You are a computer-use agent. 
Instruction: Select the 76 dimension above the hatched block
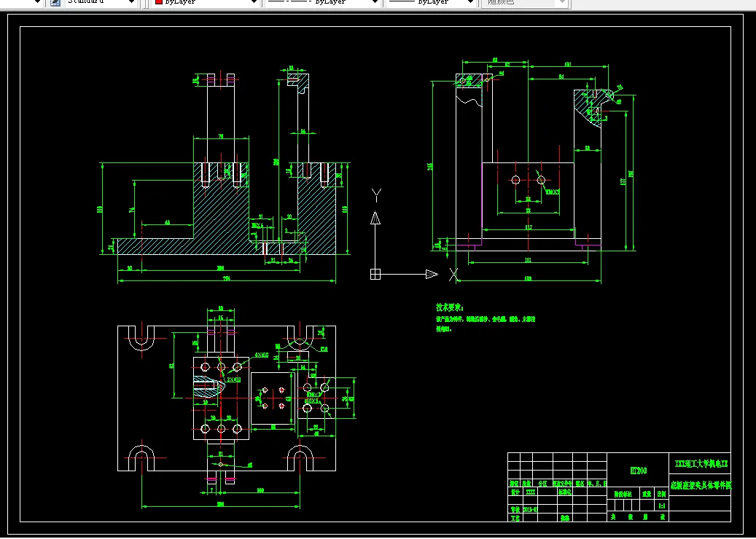point(221,137)
